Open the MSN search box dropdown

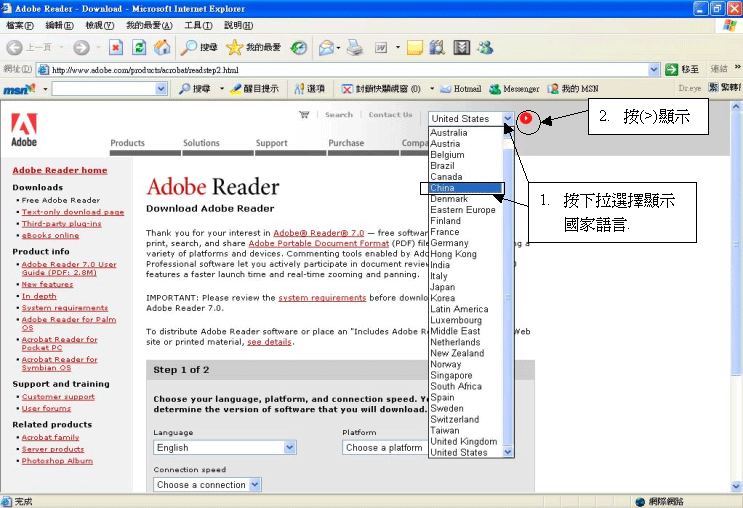[161, 89]
